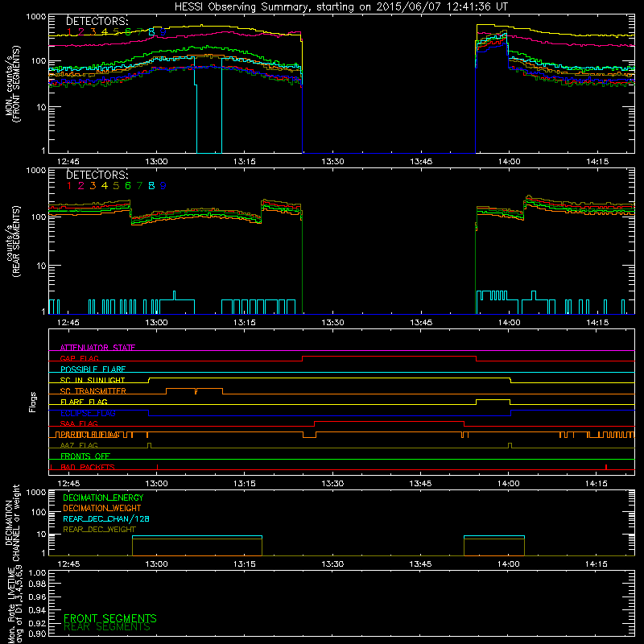
Task: Click the POSSIBLE FLARE flag label
Action: pos(93,369)
